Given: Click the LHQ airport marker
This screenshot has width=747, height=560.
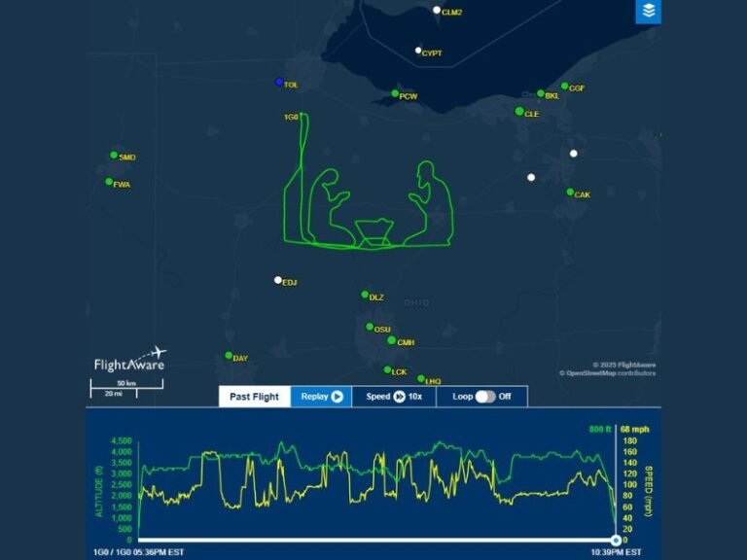Looking at the screenshot, I should 420,378.
